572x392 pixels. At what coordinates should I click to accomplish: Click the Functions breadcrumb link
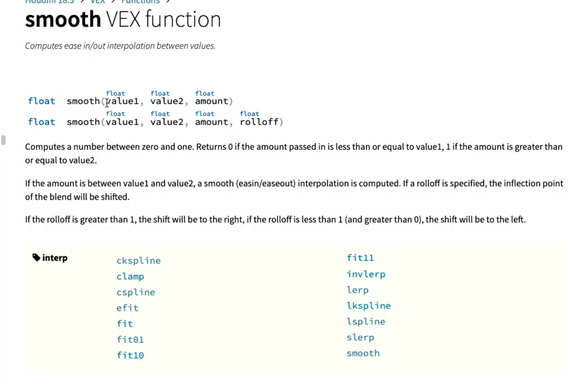click(140, 2)
